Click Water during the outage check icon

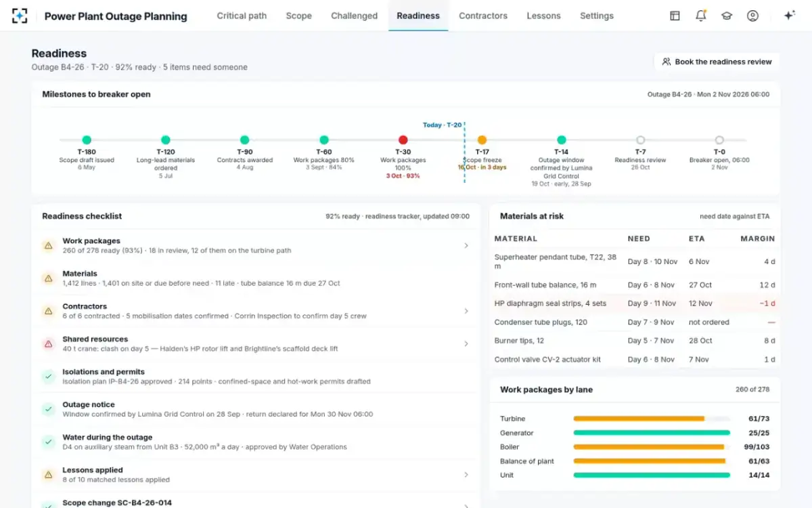[x=48, y=442]
